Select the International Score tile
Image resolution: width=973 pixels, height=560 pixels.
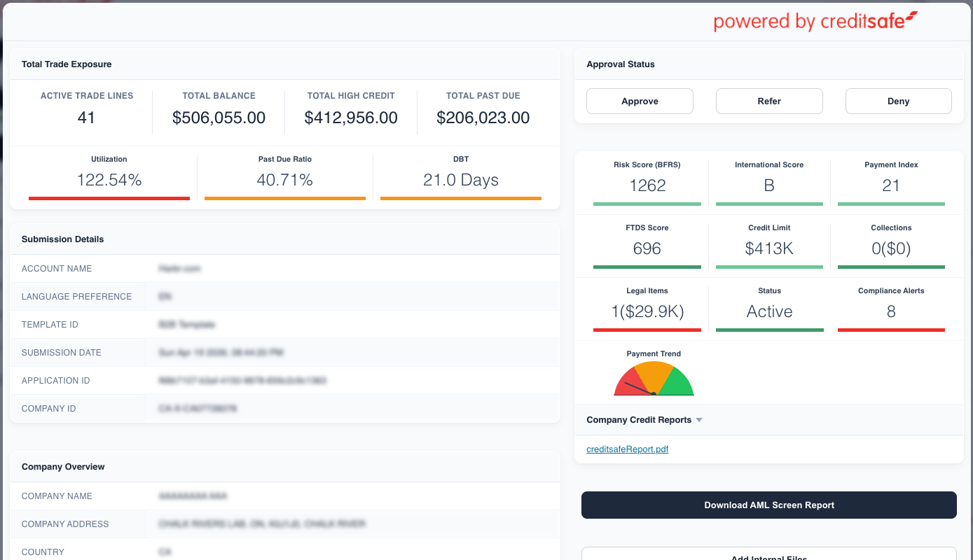[x=768, y=180]
